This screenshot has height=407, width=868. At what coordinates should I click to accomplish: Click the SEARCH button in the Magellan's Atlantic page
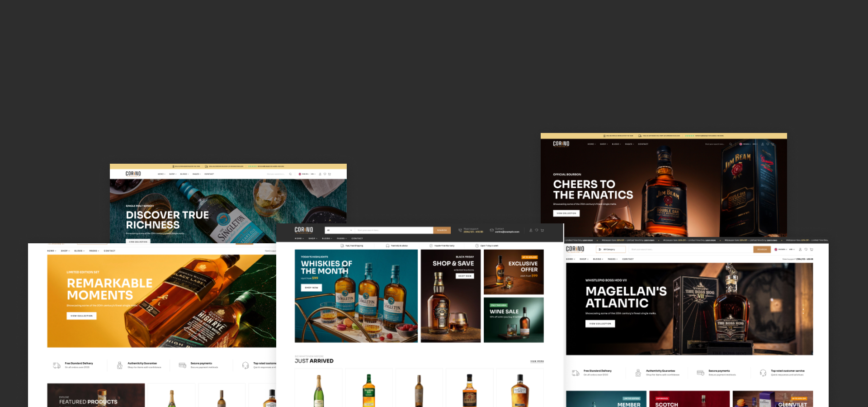tap(762, 249)
